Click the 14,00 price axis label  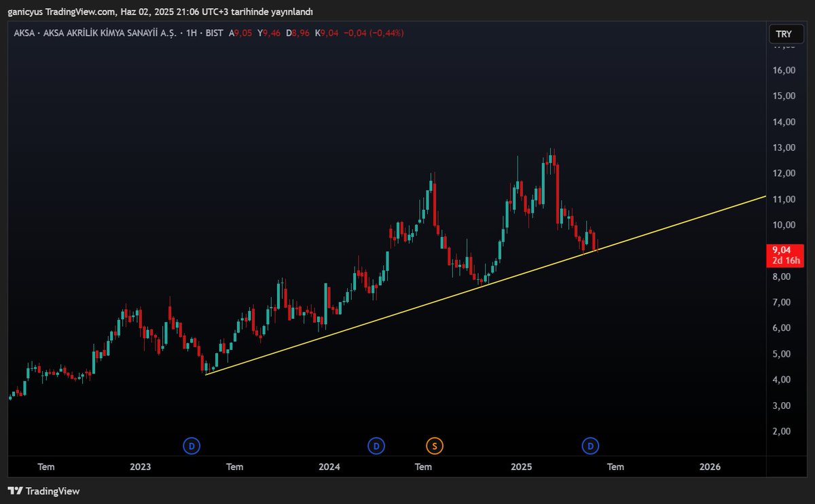(784, 122)
